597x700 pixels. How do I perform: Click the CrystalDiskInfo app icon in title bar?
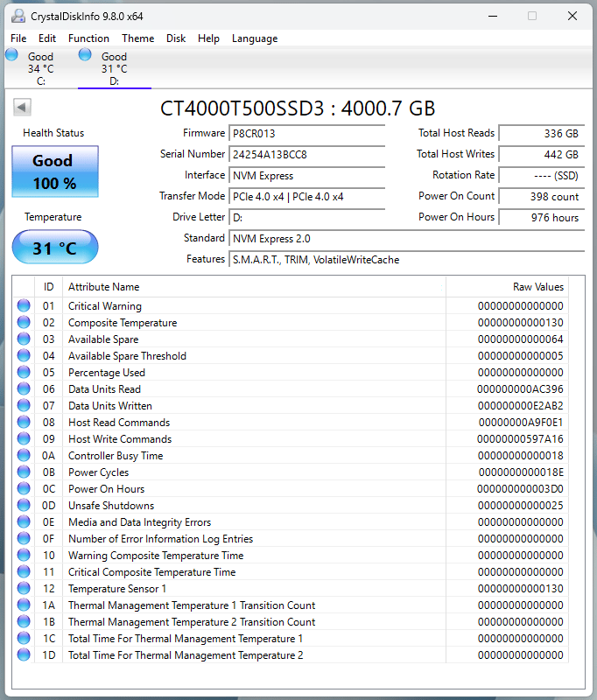pos(18,16)
